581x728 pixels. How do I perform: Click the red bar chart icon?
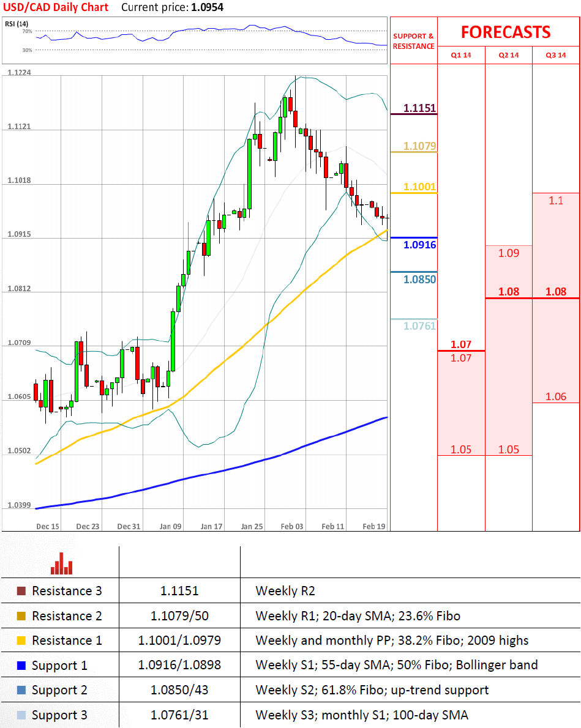click(62, 563)
